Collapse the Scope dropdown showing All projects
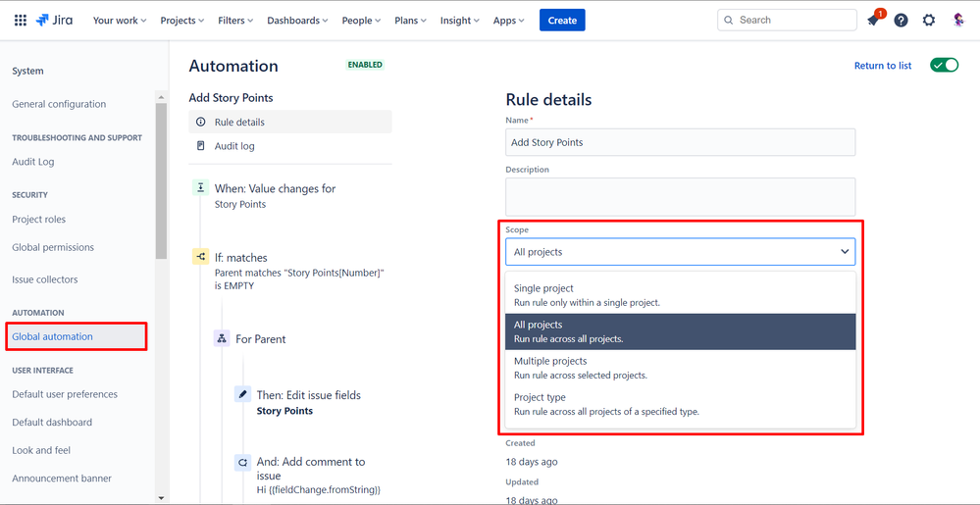 pyautogui.click(x=680, y=252)
